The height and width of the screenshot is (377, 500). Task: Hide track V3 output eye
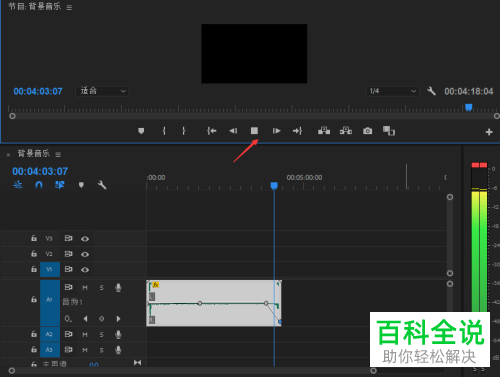(x=85, y=239)
